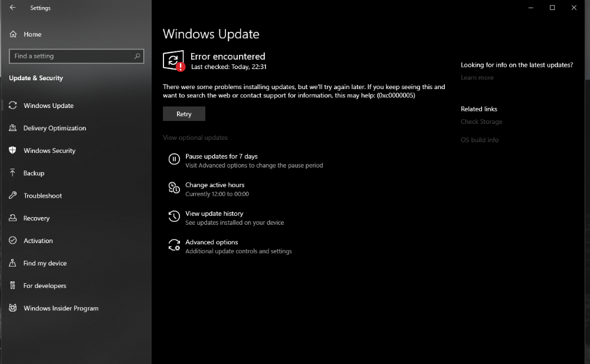Click the Delivery Optimization icon
Screen dimensions: 590x364
[13, 127]
